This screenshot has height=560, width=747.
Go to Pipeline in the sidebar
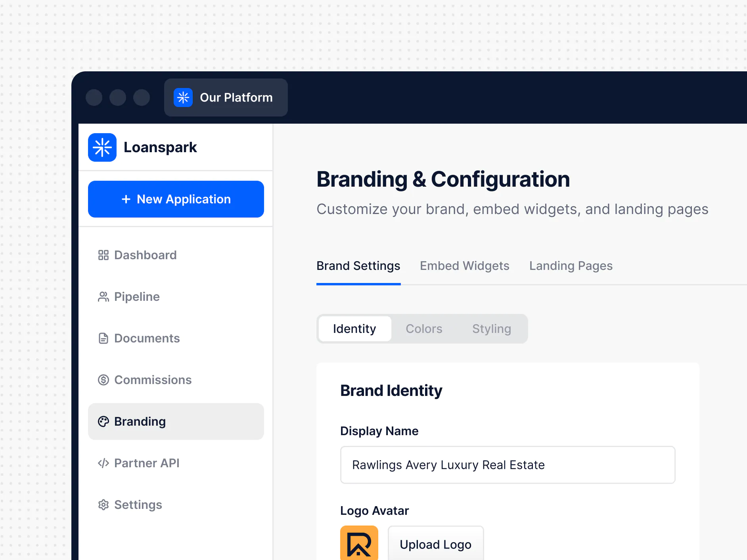coord(176,297)
